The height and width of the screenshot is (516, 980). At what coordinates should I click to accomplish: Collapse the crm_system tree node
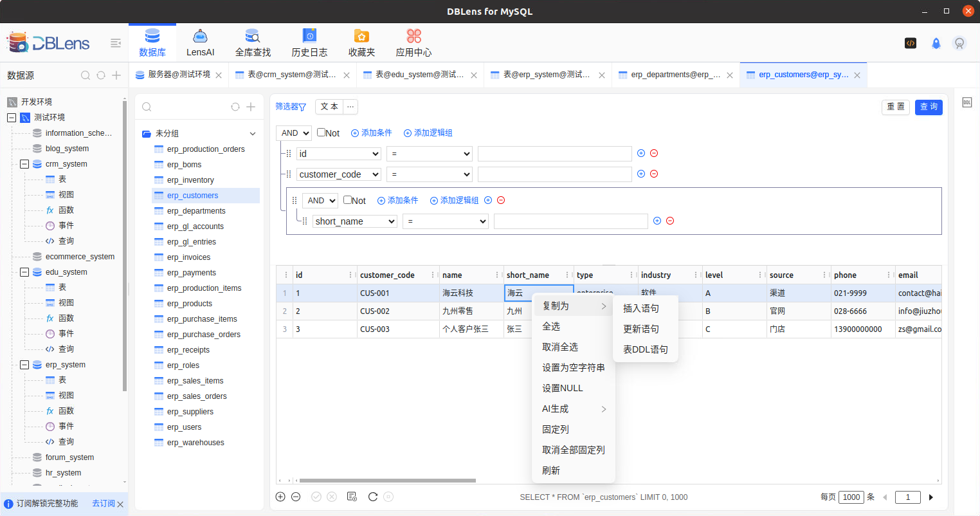[x=24, y=164]
